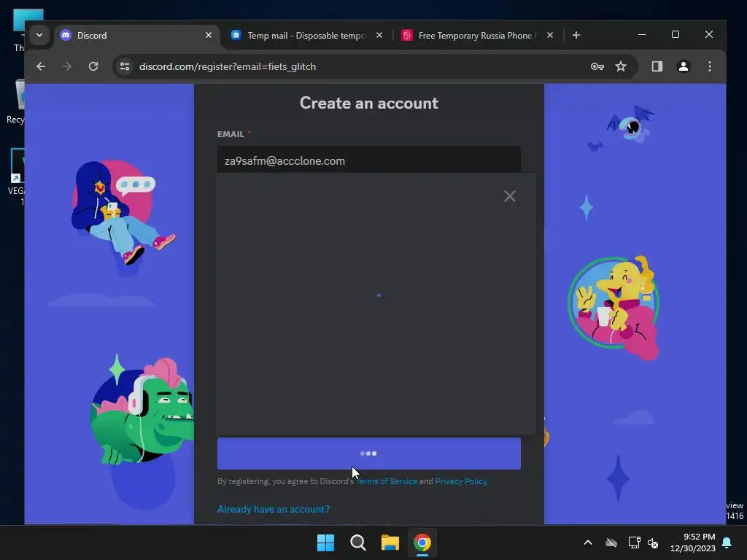Screen dimensions: 747x560
Task: Click the discord.com address bar URL
Action: pyautogui.click(x=228, y=66)
